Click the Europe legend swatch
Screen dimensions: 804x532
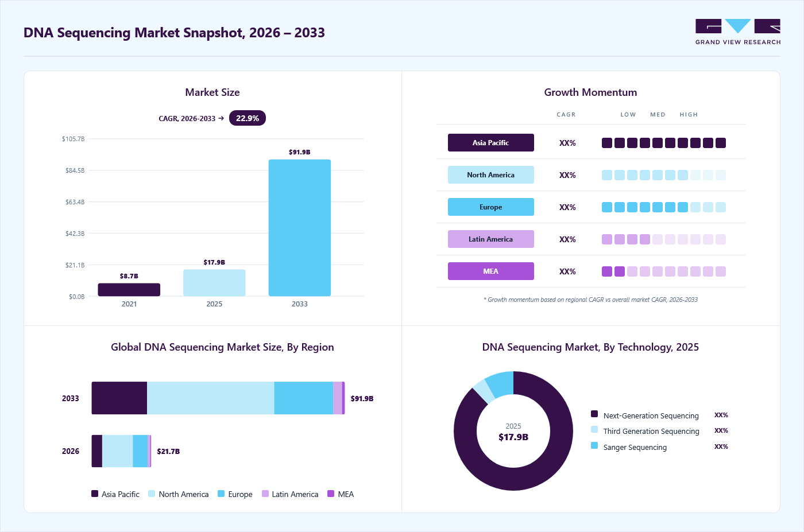coord(221,494)
